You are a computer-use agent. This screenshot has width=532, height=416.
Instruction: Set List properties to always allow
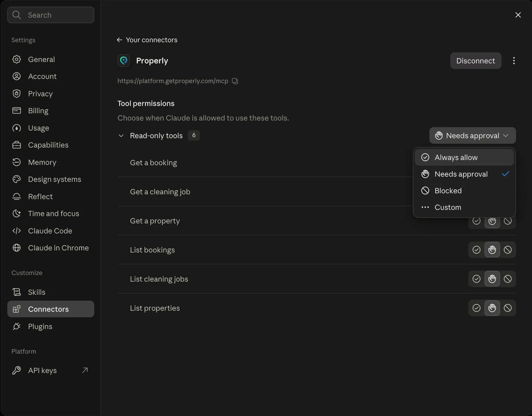click(477, 308)
